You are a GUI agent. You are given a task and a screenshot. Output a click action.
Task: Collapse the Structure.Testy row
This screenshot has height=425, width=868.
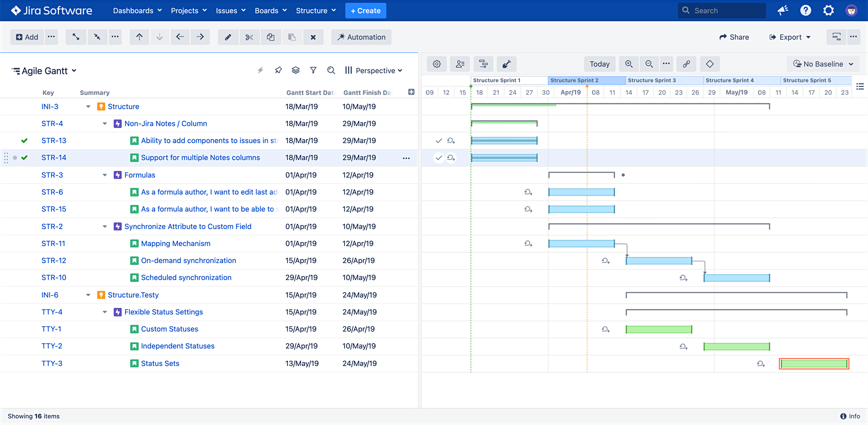[88, 295]
